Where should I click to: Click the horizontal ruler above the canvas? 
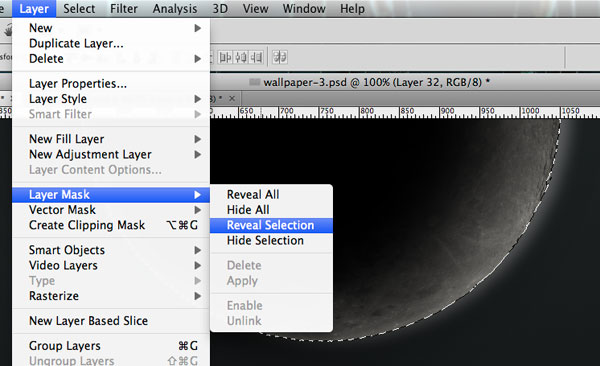405,113
